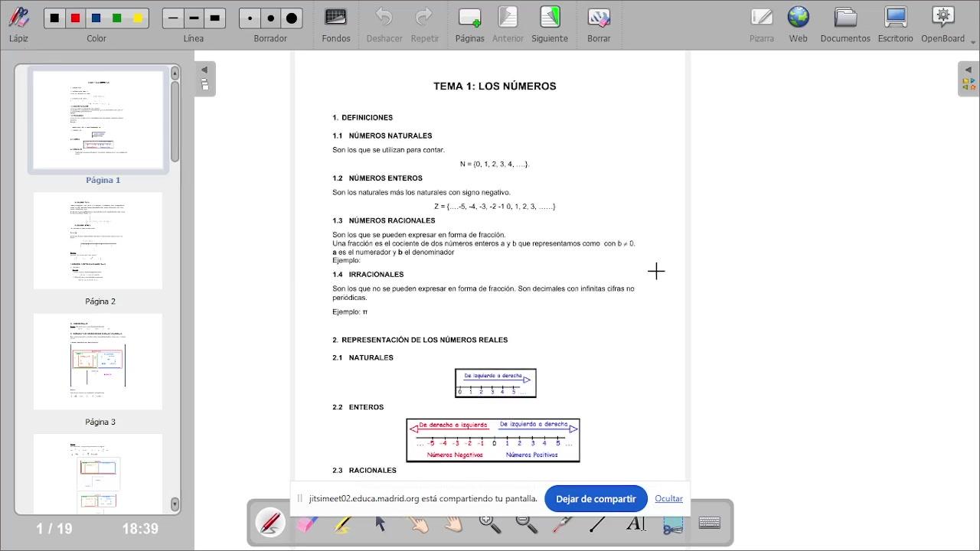Click the title TEMA 1: LOS NÚMEROS
The width and height of the screenshot is (980, 551).
coord(495,86)
